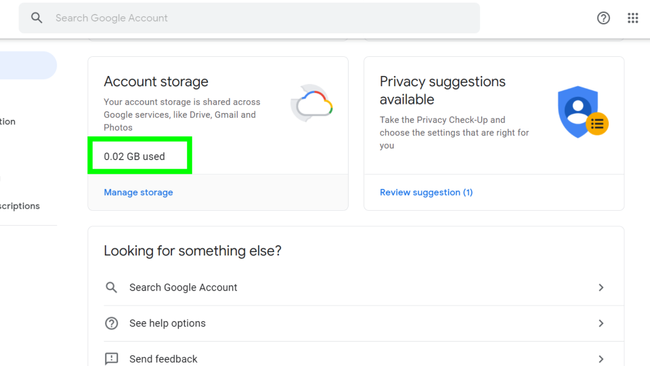650x366 pixels.
Task: Expand the See help options chevron
Action: click(x=601, y=323)
